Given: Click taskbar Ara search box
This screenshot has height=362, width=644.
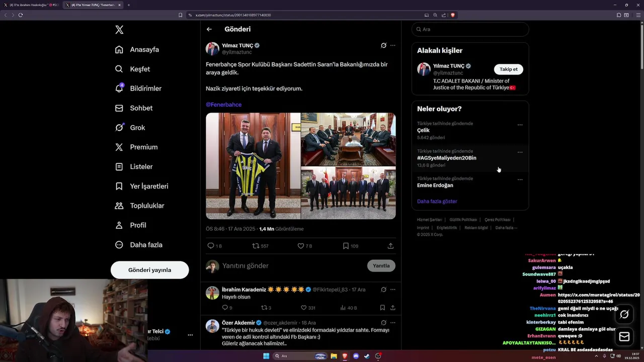Looking at the screenshot, I should click(301, 356).
